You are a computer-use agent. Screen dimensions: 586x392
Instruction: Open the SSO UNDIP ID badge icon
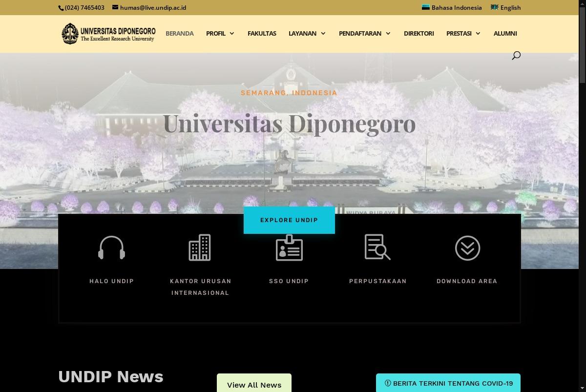[289, 248]
